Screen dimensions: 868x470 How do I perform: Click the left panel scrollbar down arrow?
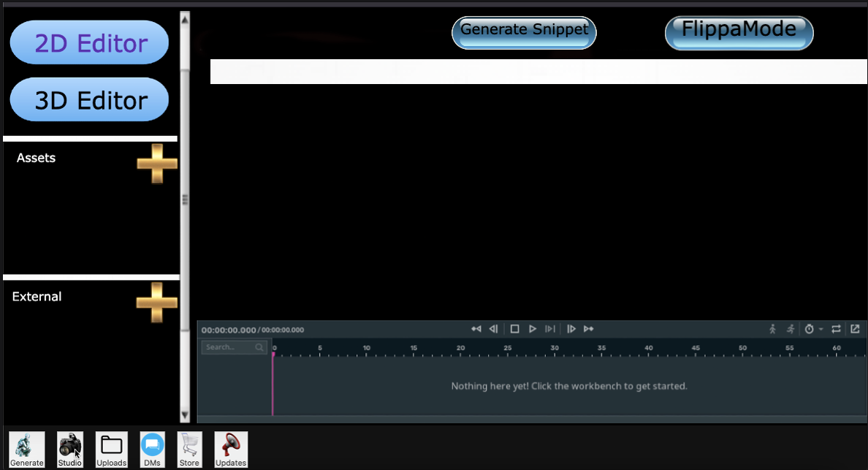[x=185, y=414]
